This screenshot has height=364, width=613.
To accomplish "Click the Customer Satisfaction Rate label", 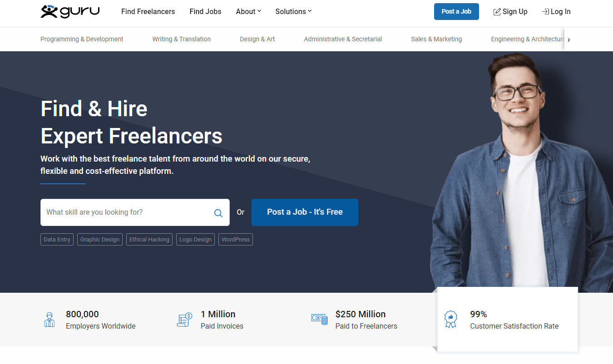I will (514, 326).
